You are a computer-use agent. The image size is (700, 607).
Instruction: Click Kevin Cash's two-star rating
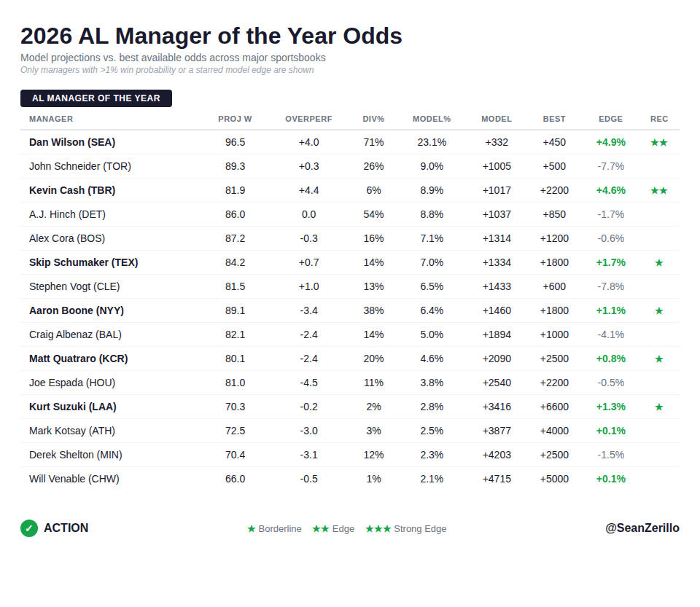(658, 190)
